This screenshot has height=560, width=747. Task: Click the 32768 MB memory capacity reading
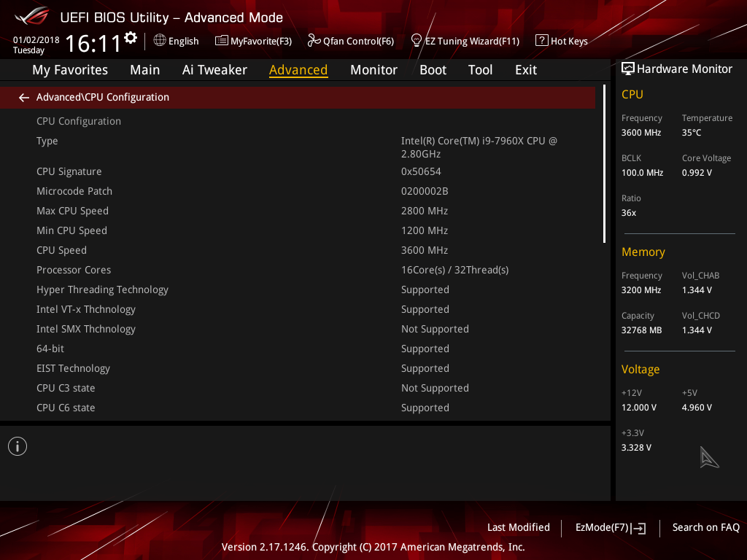point(641,330)
